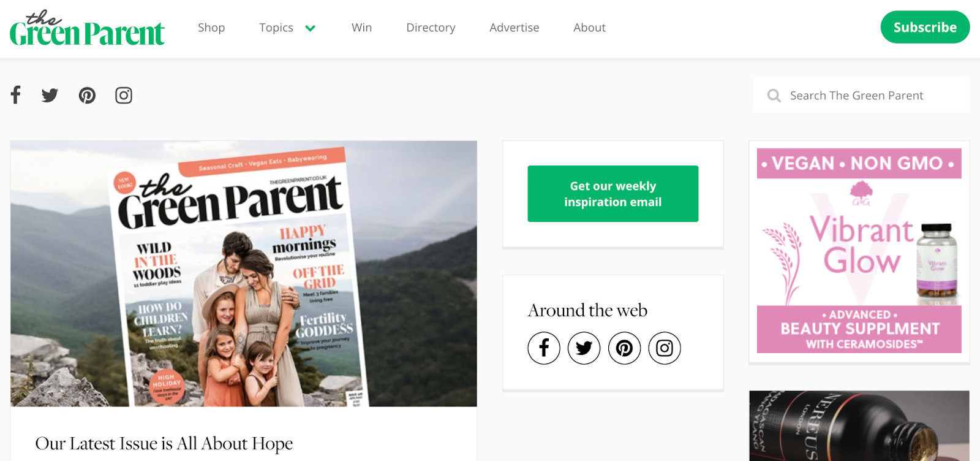980x461 pixels.
Task: Visit the Advertise page
Action: (x=514, y=28)
